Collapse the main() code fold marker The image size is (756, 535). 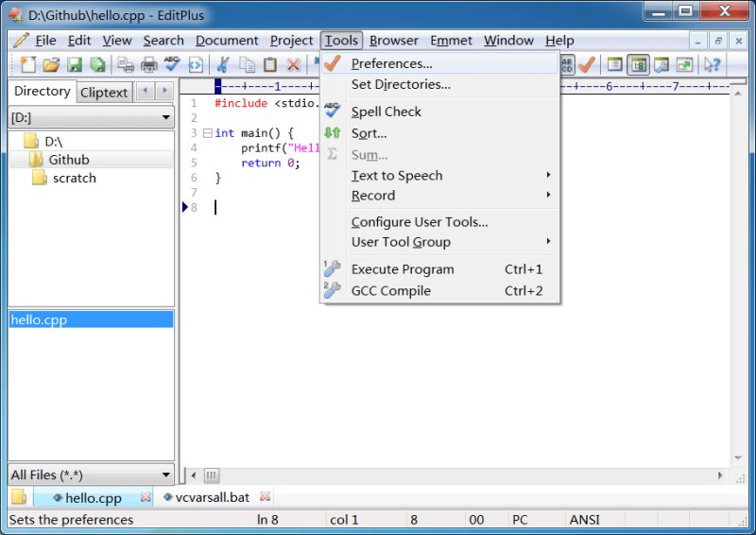tap(207, 132)
